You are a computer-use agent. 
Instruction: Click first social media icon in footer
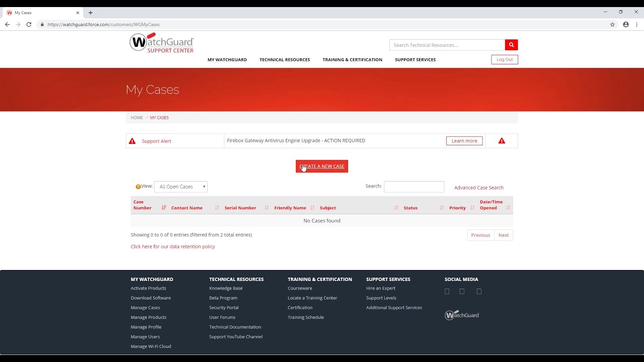[x=447, y=291]
